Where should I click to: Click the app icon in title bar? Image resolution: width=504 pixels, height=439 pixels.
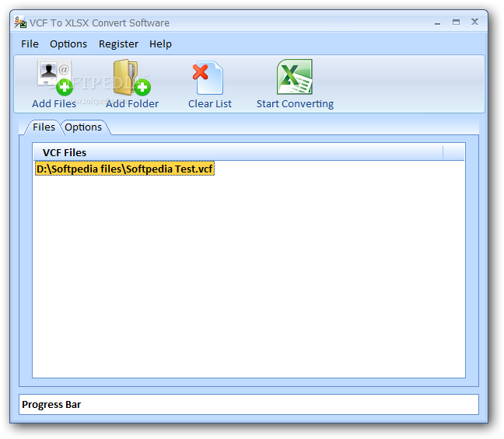click(x=20, y=23)
